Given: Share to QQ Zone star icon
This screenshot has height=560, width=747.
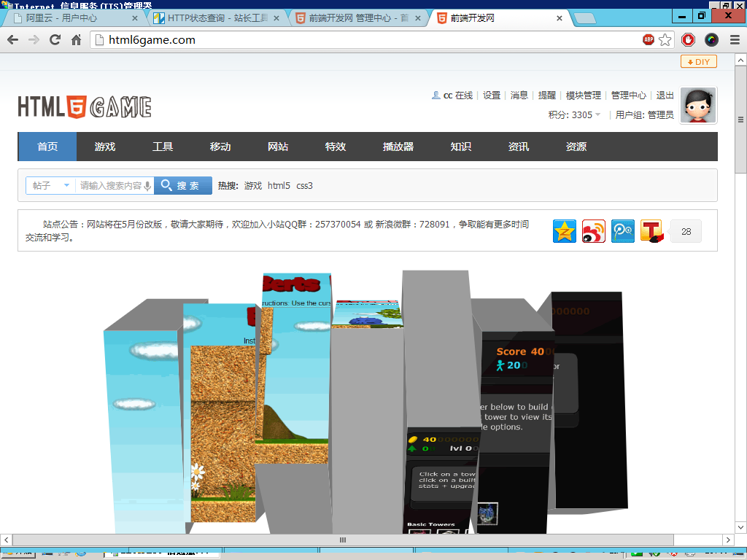Looking at the screenshot, I should (x=565, y=231).
